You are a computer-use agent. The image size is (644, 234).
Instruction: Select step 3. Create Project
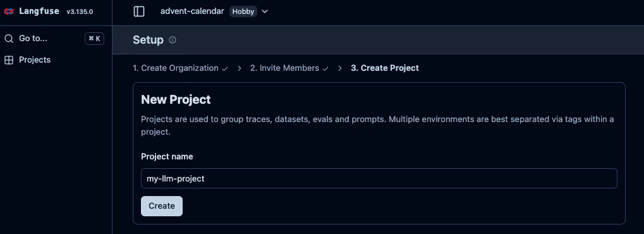point(385,68)
